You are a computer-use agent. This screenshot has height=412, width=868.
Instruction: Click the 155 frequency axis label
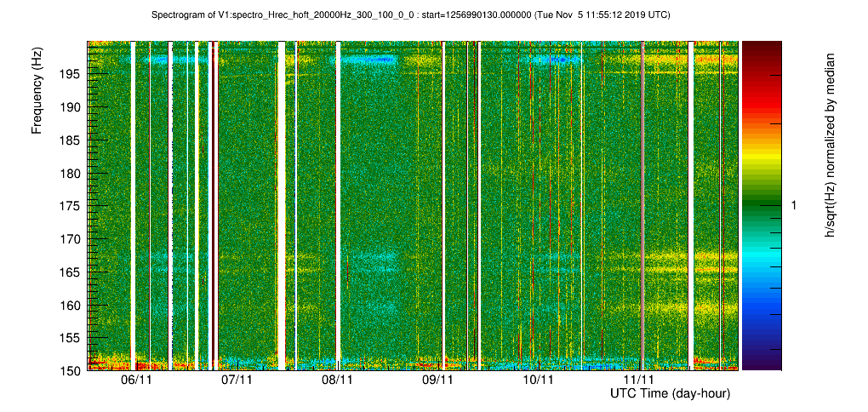point(72,337)
